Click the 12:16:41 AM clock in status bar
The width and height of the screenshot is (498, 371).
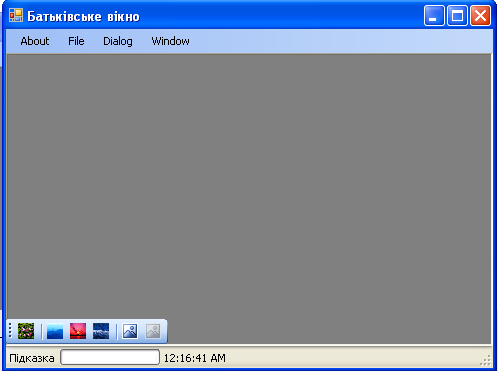point(195,358)
